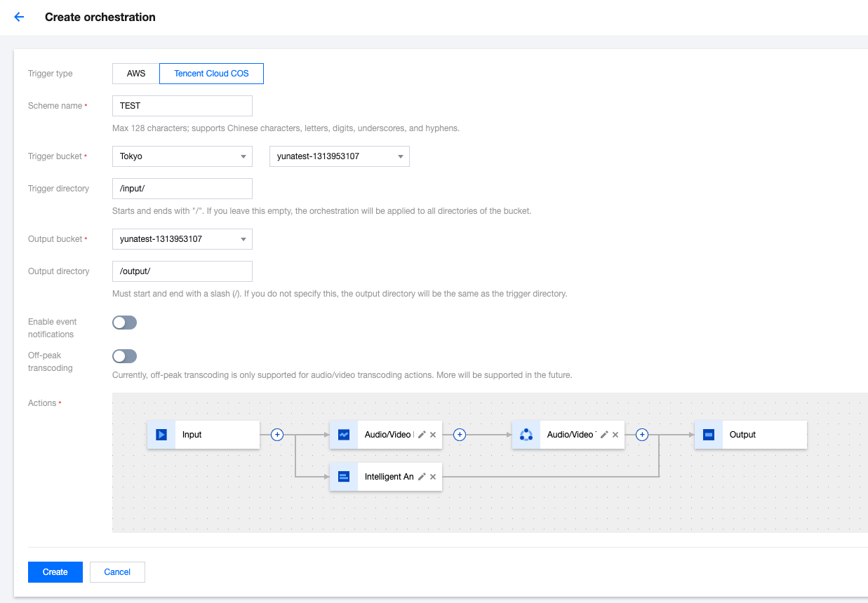868x603 pixels.
Task: Expand the trigger bucket dropdown beside Tokyo
Action: pyautogui.click(x=339, y=156)
